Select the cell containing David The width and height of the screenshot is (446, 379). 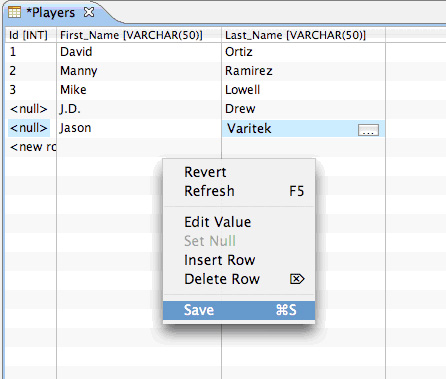pyautogui.click(x=139, y=52)
